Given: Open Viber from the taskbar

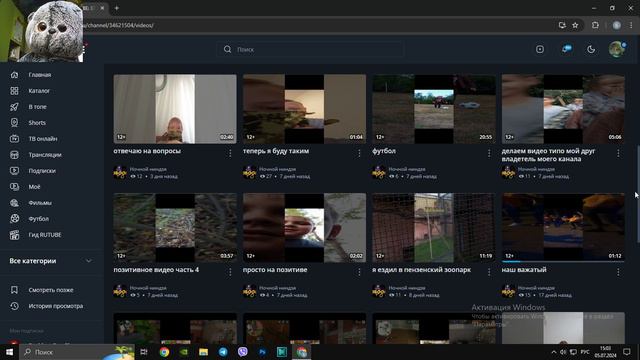Looking at the screenshot, I should [242, 352].
